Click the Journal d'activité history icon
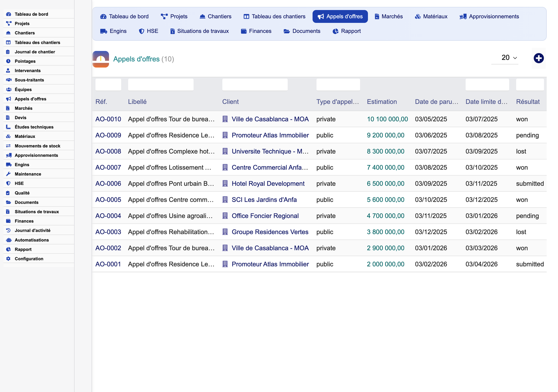Image resolution: width=558 pixels, height=392 pixels. pyautogui.click(x=9, y=230)
